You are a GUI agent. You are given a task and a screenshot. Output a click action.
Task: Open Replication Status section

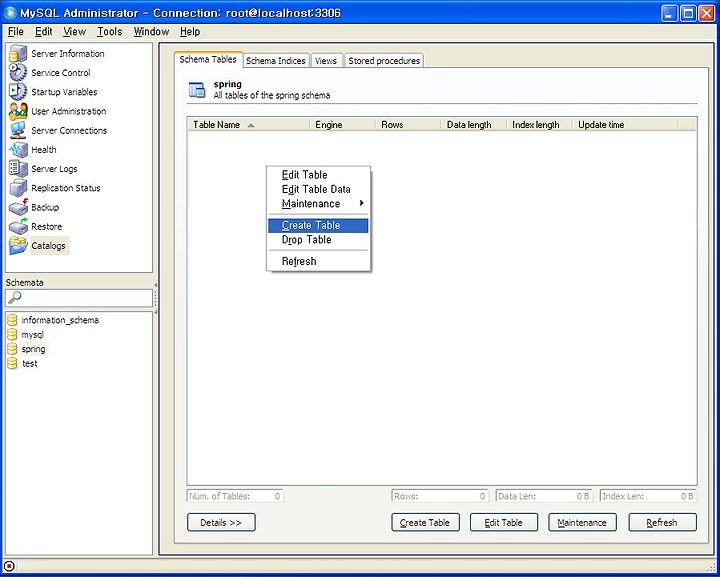click(66, 188)
